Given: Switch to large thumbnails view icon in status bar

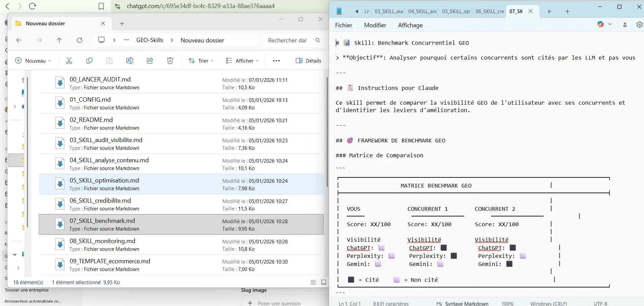Looking at the screenshot, I should pos(324,282).
